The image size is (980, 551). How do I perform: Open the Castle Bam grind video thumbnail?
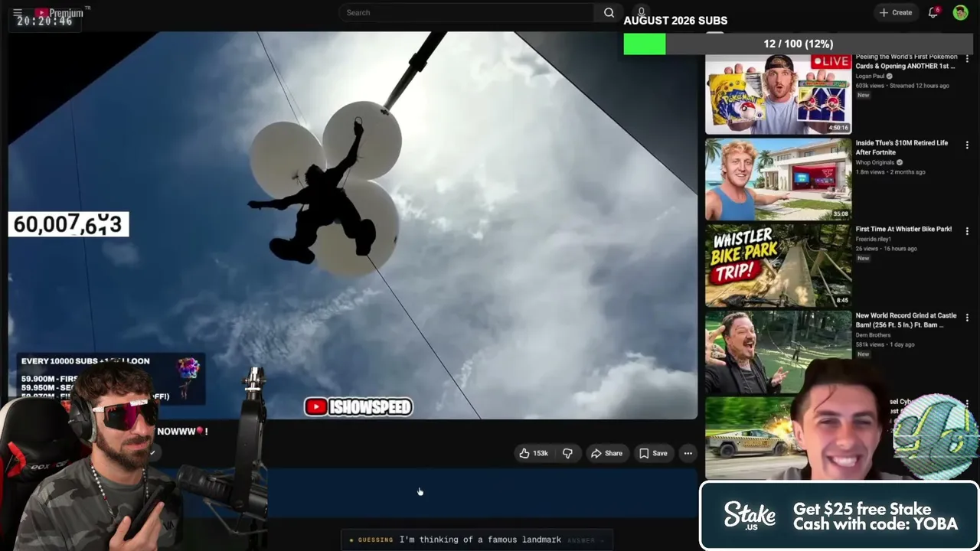click(778, 351)
